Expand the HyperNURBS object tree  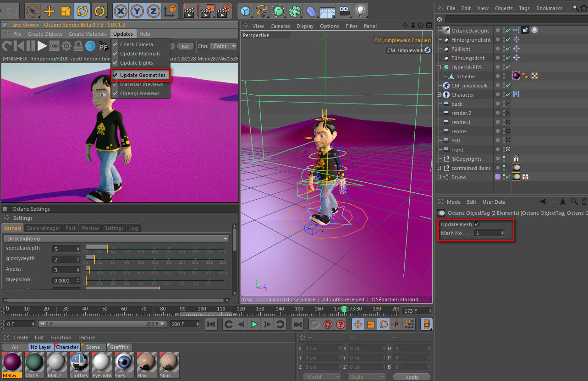439,67
